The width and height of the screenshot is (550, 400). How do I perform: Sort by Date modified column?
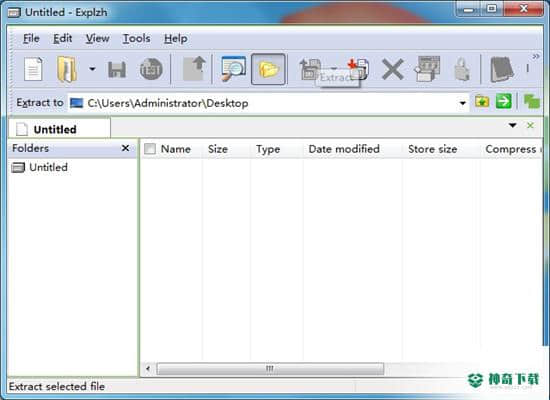point(344,149)
